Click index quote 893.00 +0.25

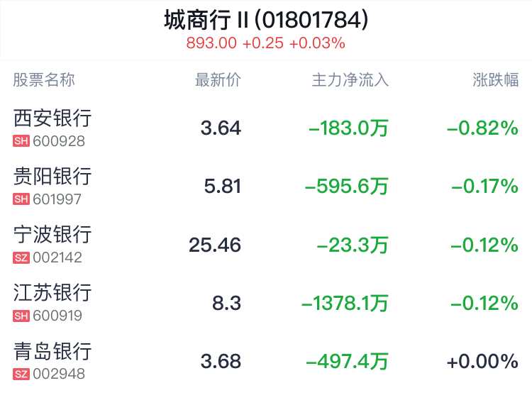click(235, 43)
